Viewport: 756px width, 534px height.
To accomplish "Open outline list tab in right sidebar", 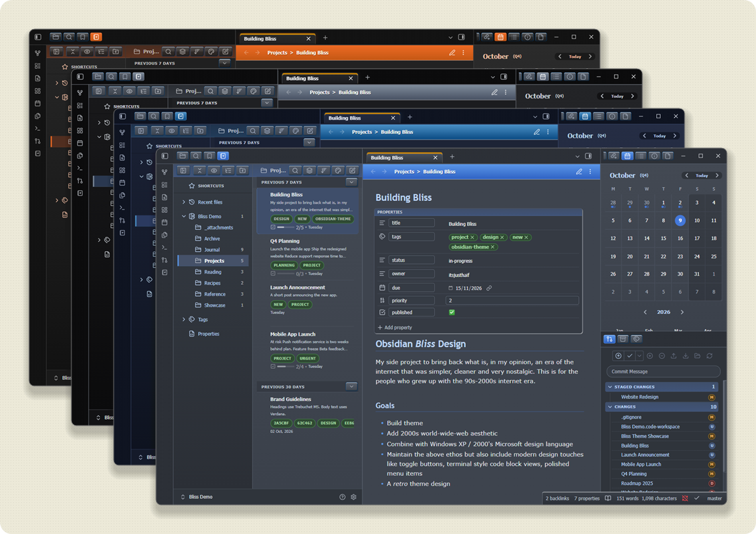I will click(641, 156).
